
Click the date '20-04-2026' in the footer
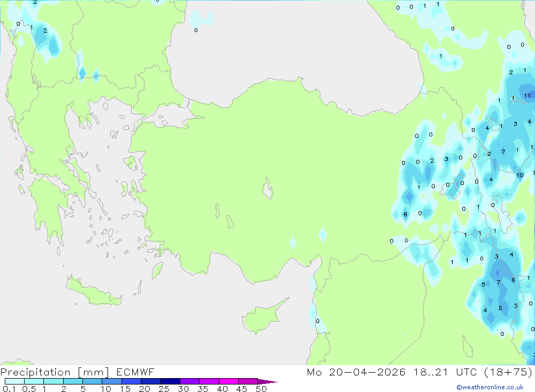click(x=367, y=372)
